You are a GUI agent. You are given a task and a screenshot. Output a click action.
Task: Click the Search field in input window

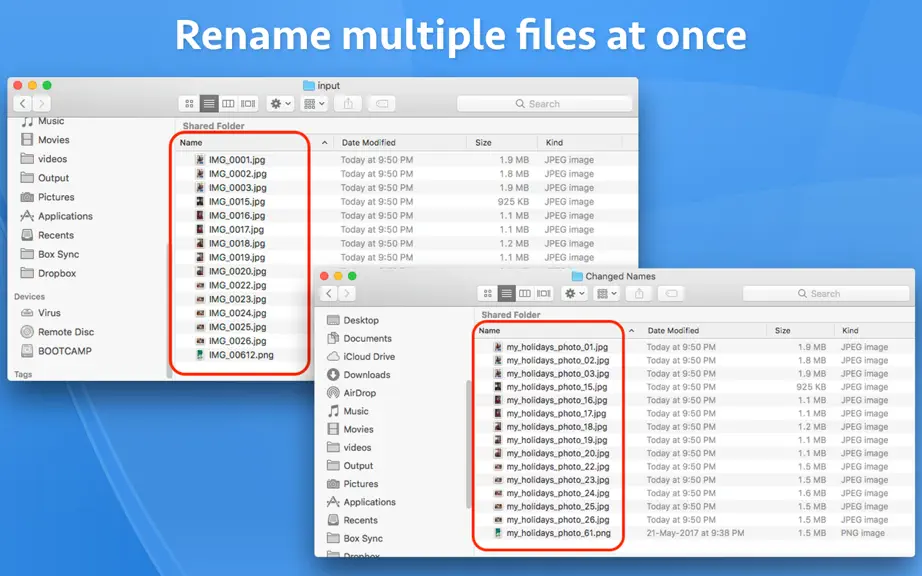point(544,104)
